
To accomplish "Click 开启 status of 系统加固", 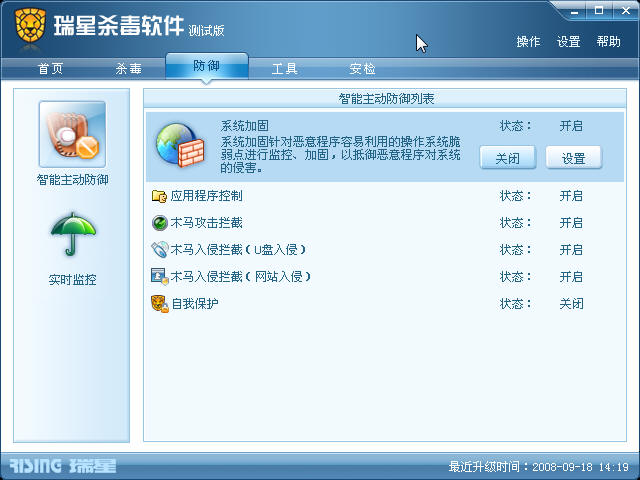I will [571, 126].
